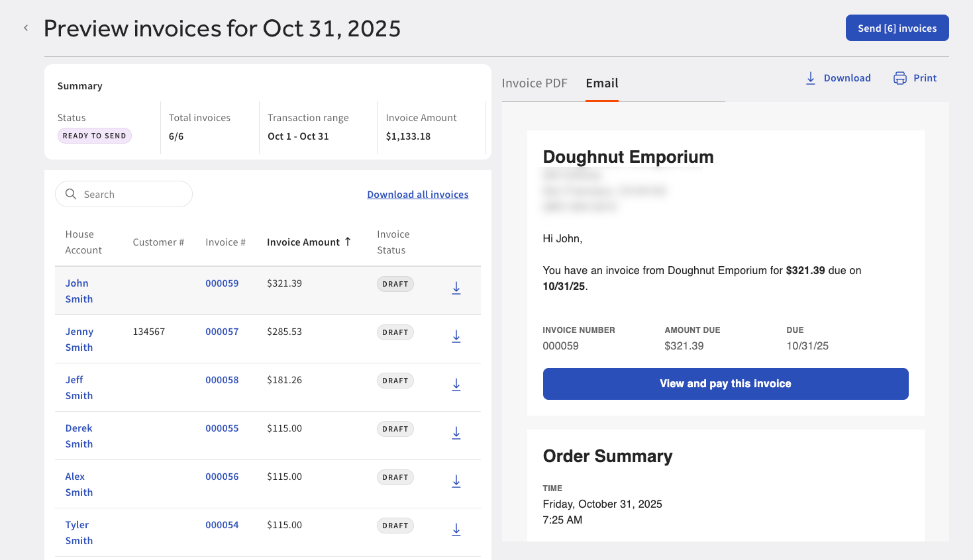The image size is (973, 560).
Task: Click the download icon for Jeff Smith's invoice
Action: coord(456,385)
